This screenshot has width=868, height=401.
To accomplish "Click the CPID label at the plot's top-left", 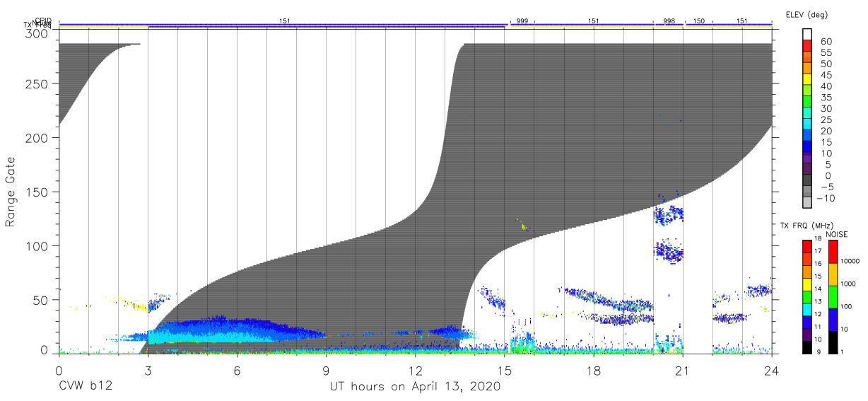I will (44, 21).
